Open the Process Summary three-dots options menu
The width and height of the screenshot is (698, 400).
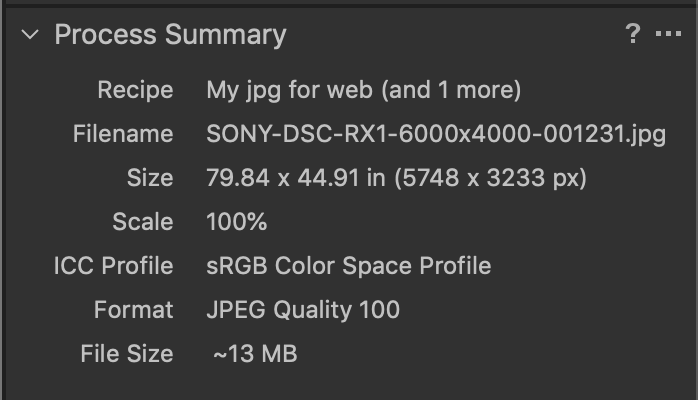(668, 35)
